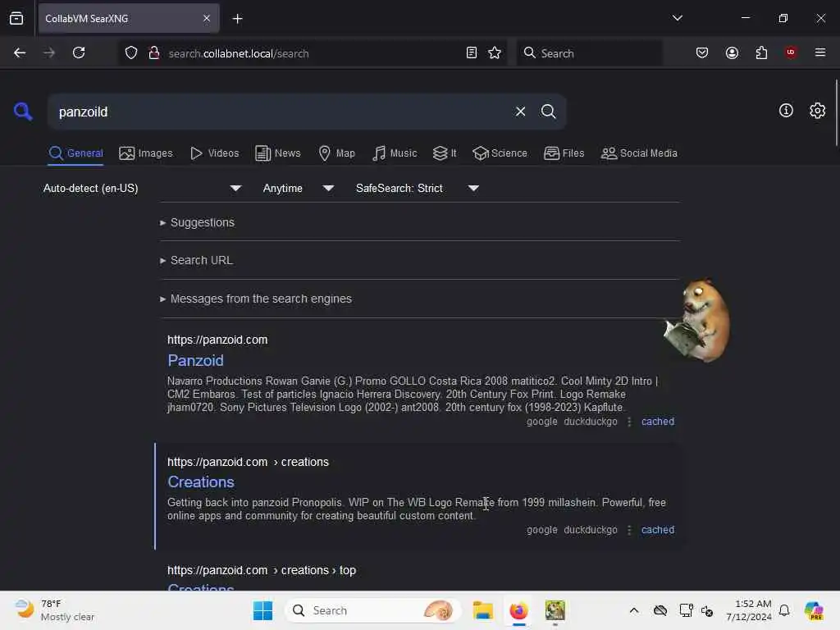Screen dimensions: 840x630
Task: Switch to Science category
Action: tap(500, 153)
